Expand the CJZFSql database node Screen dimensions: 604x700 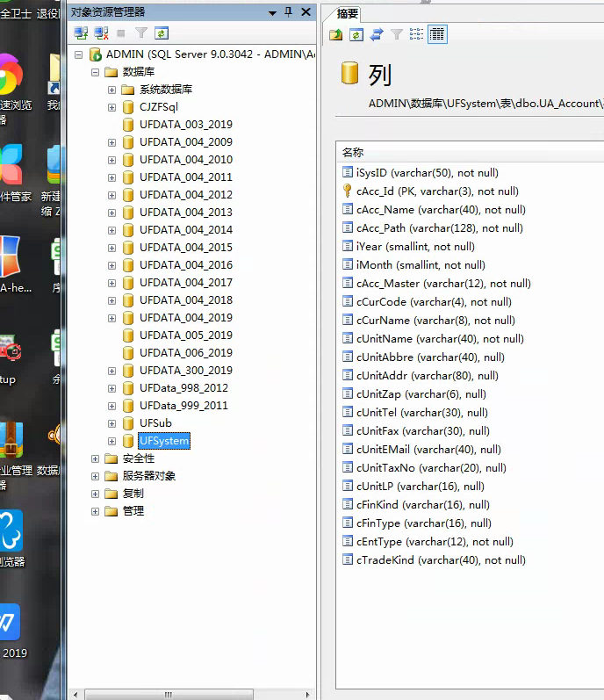[112, 107]
